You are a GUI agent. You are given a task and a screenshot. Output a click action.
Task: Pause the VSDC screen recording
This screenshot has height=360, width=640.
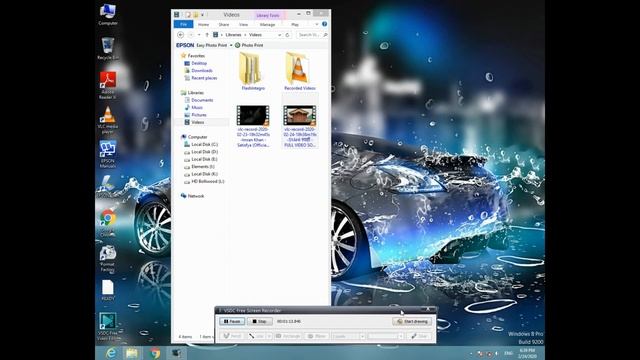tap(232, 322)
